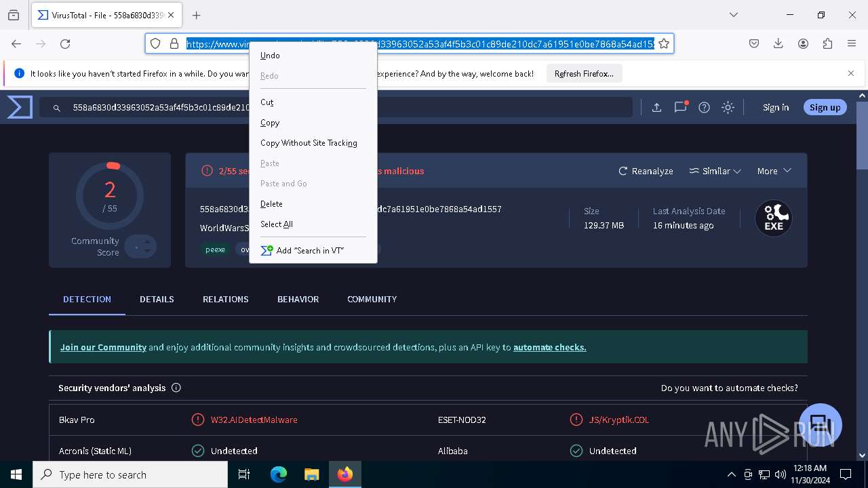Viewport: 868px width, 488px height.
Task: Open the extensions puzzle icon
Action: coord(827,43)
